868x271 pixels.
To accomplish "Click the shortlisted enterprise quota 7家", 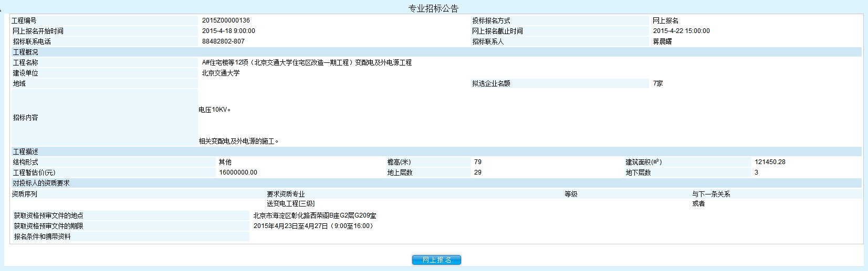I will pyautogui.click(x=658, y=83).
